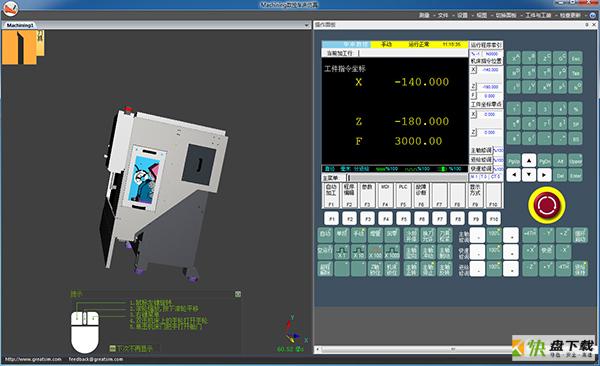Click the up arrow key on keypad
The width and height of the screenshot is (600, 366).
pyautogui.click(x=529, y=161)
